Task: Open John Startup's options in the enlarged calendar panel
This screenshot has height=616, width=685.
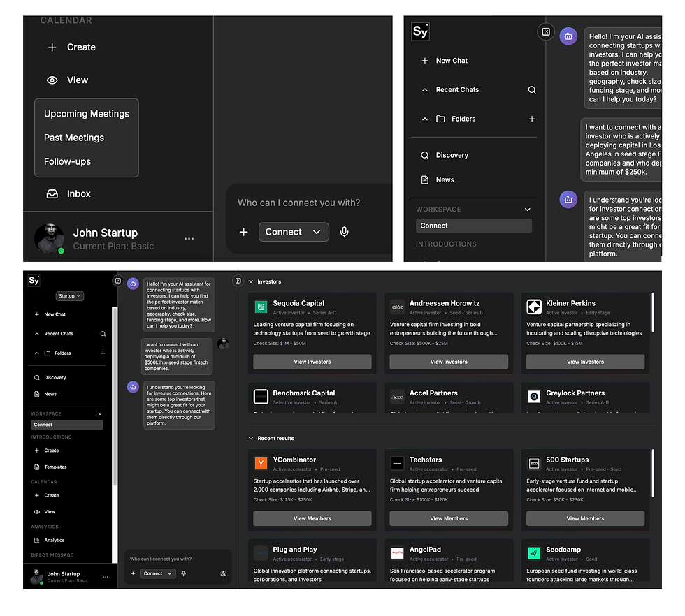Action: (189, 239)
